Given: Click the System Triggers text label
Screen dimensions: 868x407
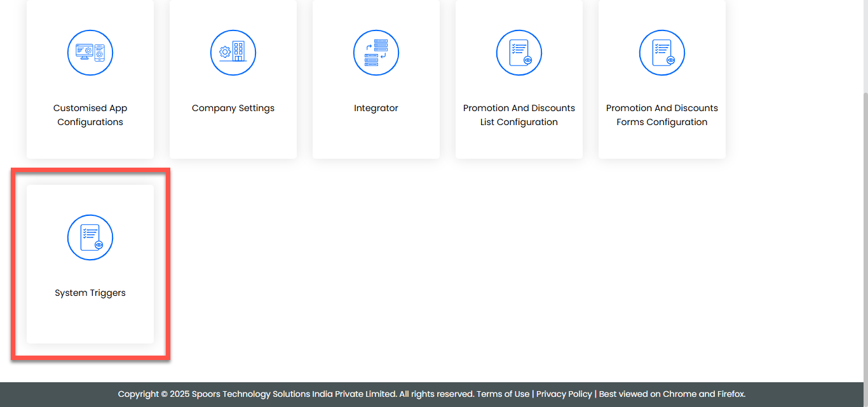Looking at the screenshot, I should (x=90, y=293).
